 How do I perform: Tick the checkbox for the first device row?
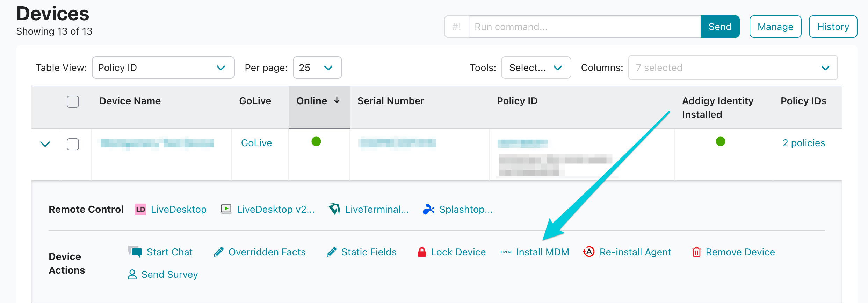(73, 144)
